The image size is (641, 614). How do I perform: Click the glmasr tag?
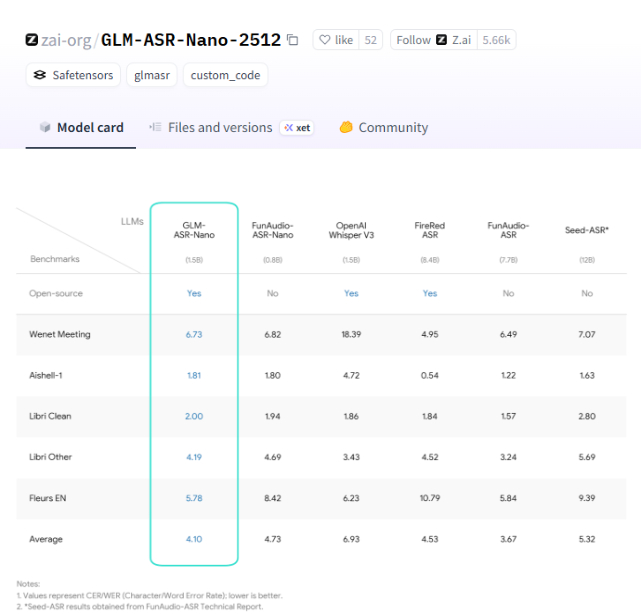[x=154, y=75]
